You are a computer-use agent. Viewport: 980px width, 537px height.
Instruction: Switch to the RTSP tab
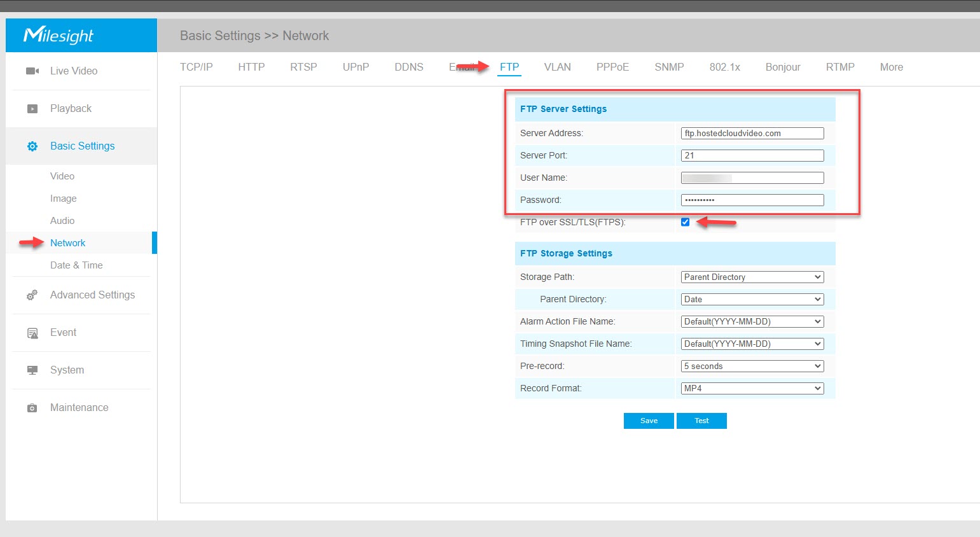(303, 67)
